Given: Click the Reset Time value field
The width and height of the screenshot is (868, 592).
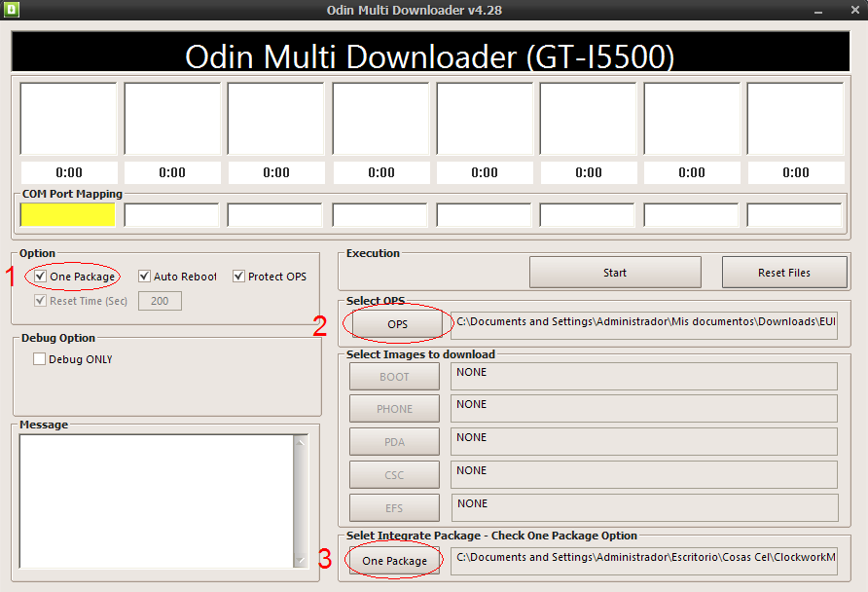Looking at the screenshot, I should (x=159, y=300).
